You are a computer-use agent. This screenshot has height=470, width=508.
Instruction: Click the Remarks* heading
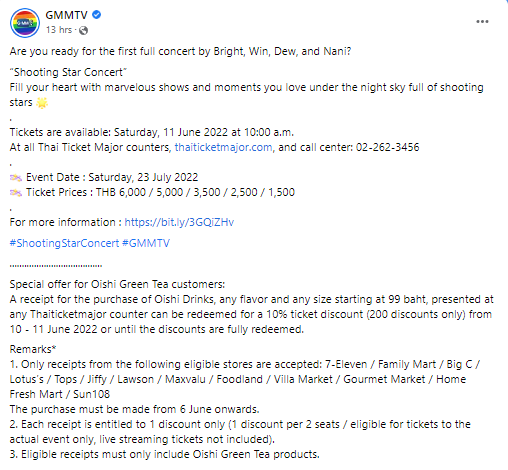(x=33, y=349)
